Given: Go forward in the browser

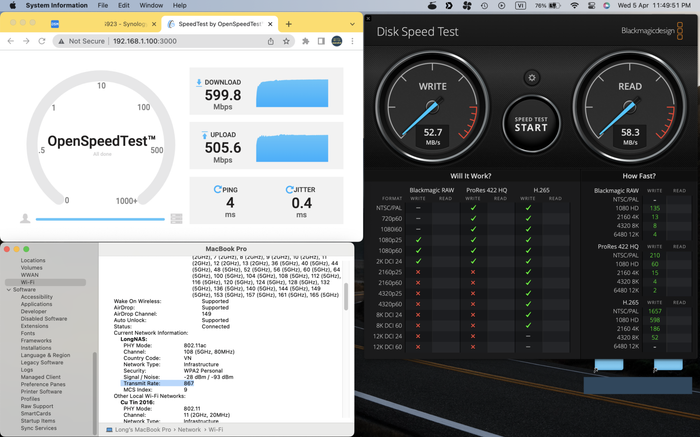Looking at the screenshot, I should point(26,41).
